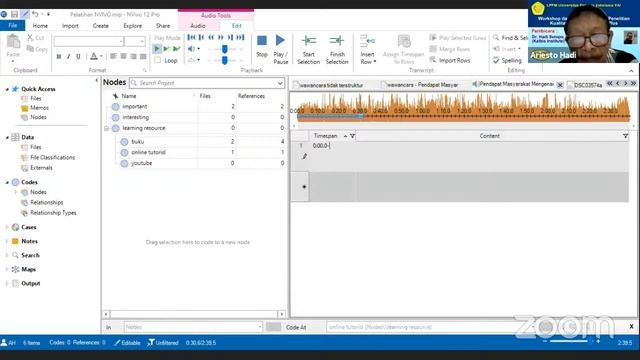The height and width of the screenshot is (360, 640).
Task: Select synchronize play mode icon
Action: (x=167, y=49)
